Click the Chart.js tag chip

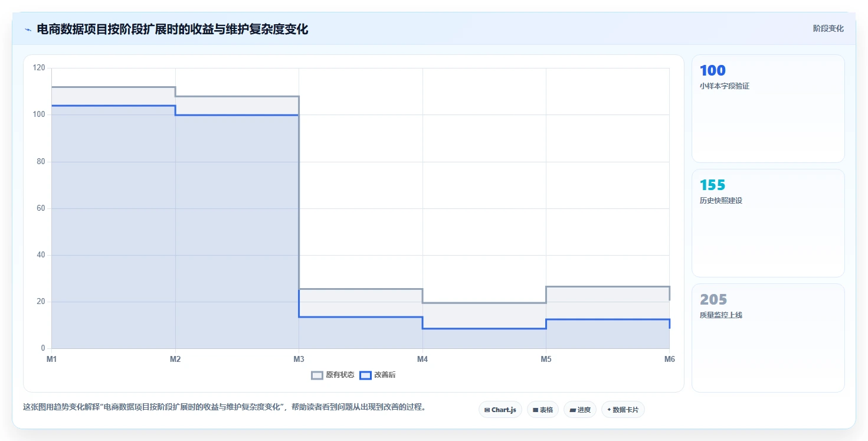click(500, 410)
